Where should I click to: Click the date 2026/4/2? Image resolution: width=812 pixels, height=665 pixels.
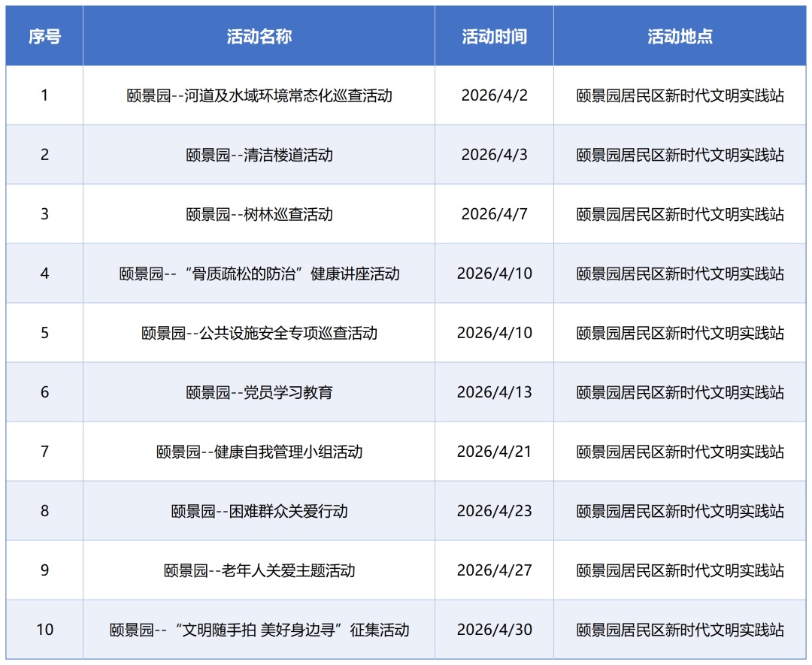pyautogui.click(x=494, y=95)
